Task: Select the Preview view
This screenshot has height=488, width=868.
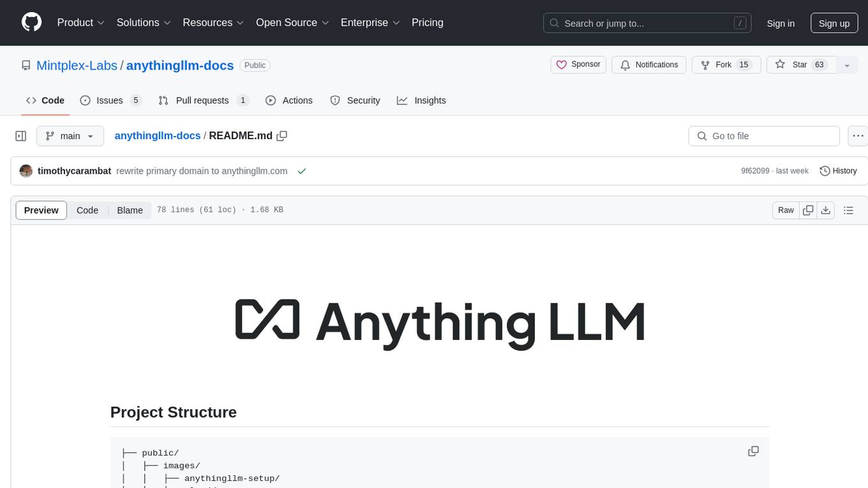Action: [x=41, y=210]
